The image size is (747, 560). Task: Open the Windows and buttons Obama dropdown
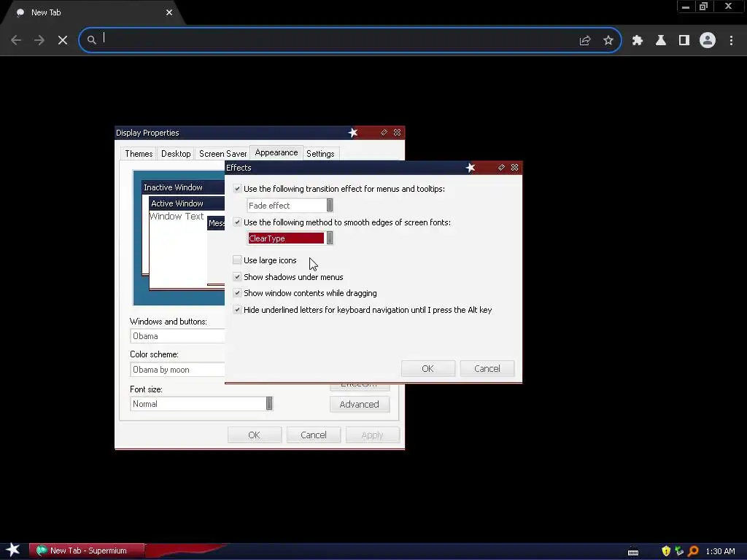pos(177,335)
